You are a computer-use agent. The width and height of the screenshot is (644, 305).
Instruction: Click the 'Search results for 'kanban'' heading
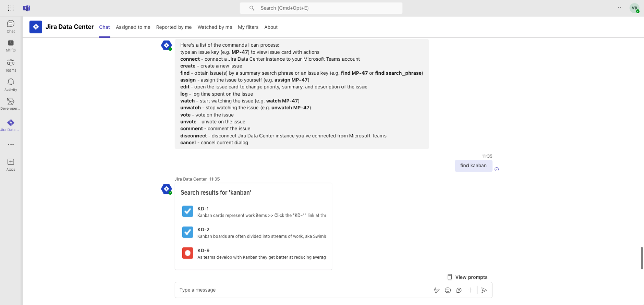pos(216,192)
